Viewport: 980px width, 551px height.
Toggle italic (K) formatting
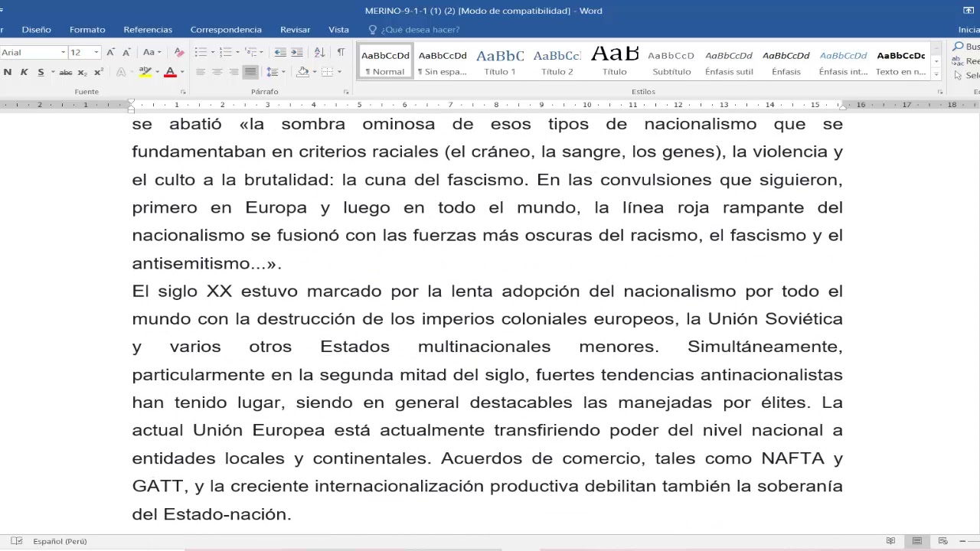[24, 72]
